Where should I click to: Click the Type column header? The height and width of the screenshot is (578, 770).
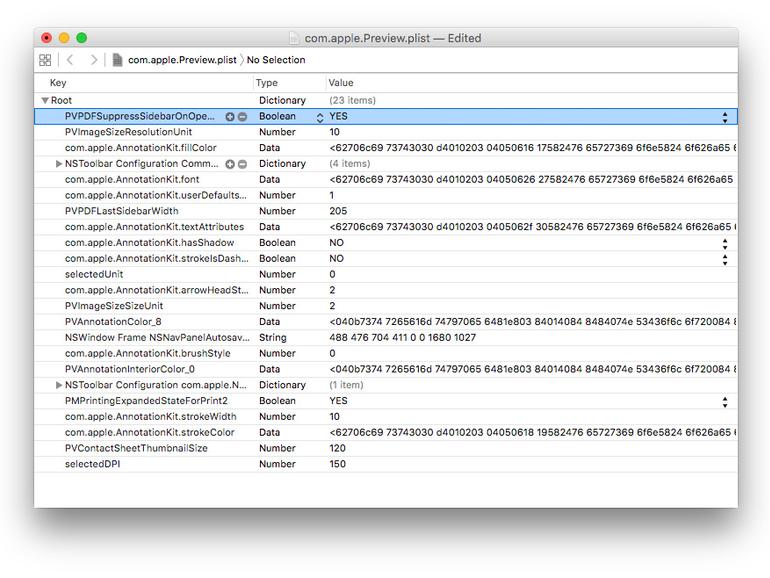point(267,83)
